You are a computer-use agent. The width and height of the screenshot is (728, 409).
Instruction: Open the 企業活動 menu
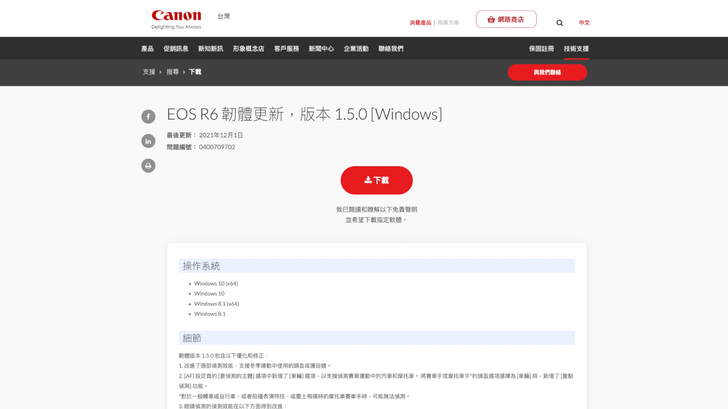pos(356,49)
